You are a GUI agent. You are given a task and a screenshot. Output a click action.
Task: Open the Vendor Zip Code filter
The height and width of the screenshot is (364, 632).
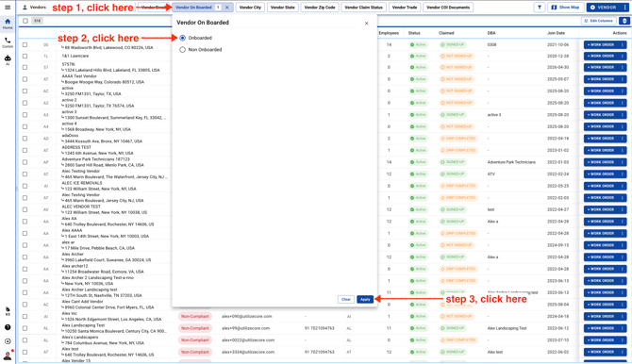[320, 8]
